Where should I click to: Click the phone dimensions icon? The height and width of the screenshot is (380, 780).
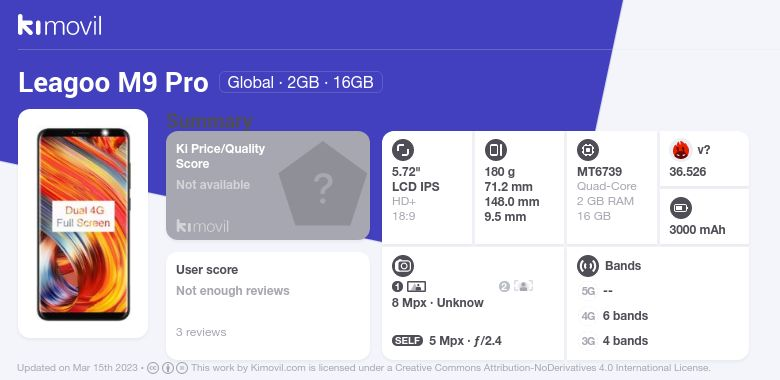point(495,150)
